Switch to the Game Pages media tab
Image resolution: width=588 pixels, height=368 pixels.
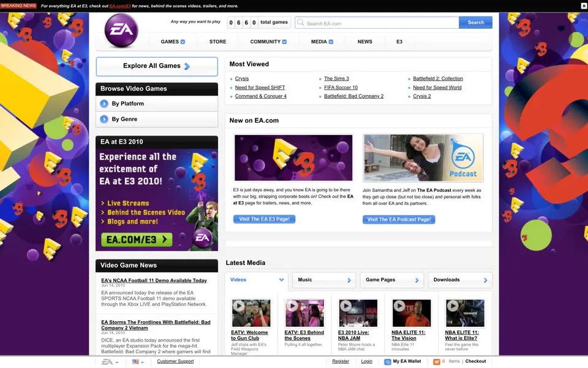click(391, 280)
